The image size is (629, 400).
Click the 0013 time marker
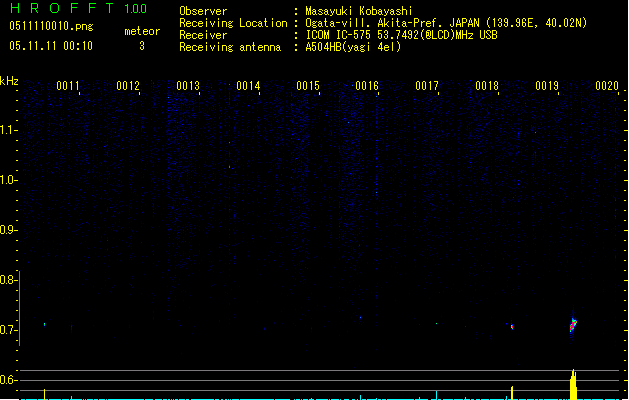[x=188, y=86]
